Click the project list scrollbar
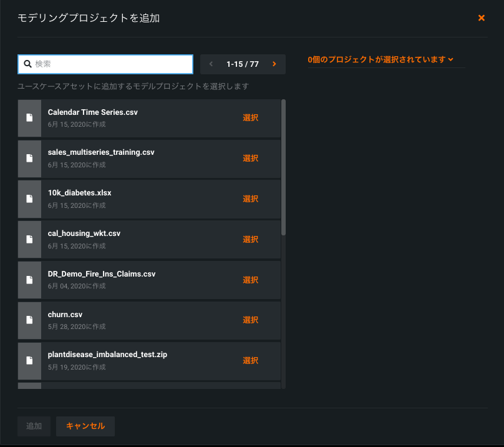The width and height of the screenshot is (504, 447). tap(284, 169)
